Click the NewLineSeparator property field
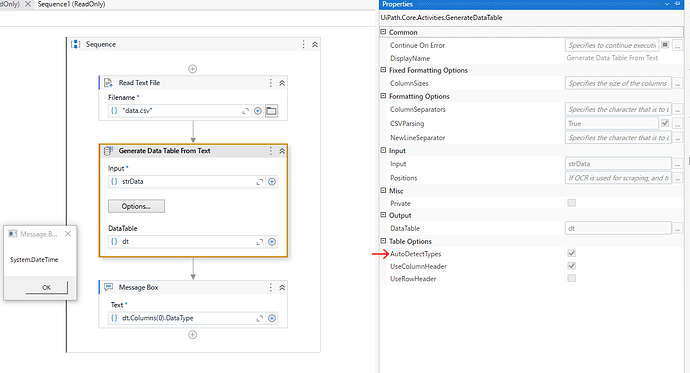690x373 pixels. coord(618,138)
